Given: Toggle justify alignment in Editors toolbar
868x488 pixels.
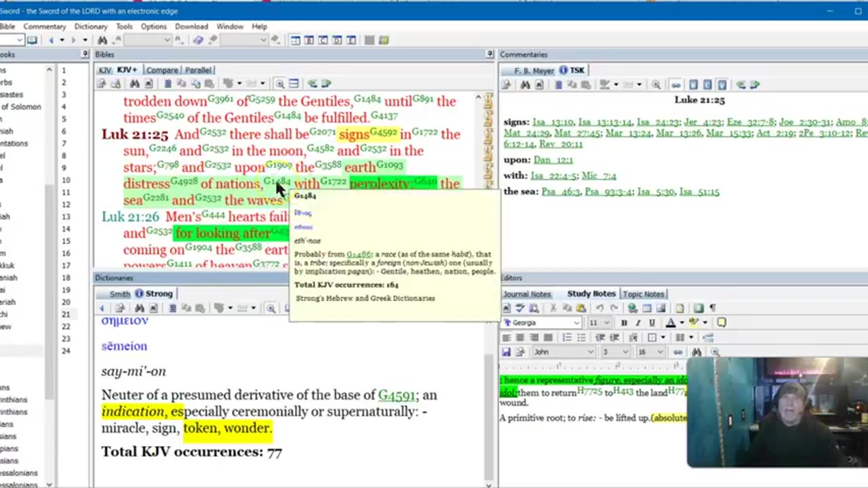Looking at the screenshot, I should (x=548, y=338).
